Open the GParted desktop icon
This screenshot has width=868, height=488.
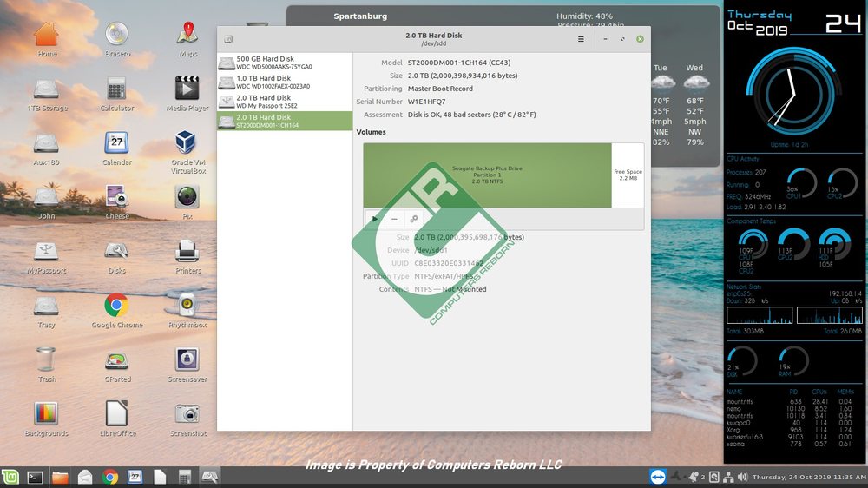(x=117, y=365)
